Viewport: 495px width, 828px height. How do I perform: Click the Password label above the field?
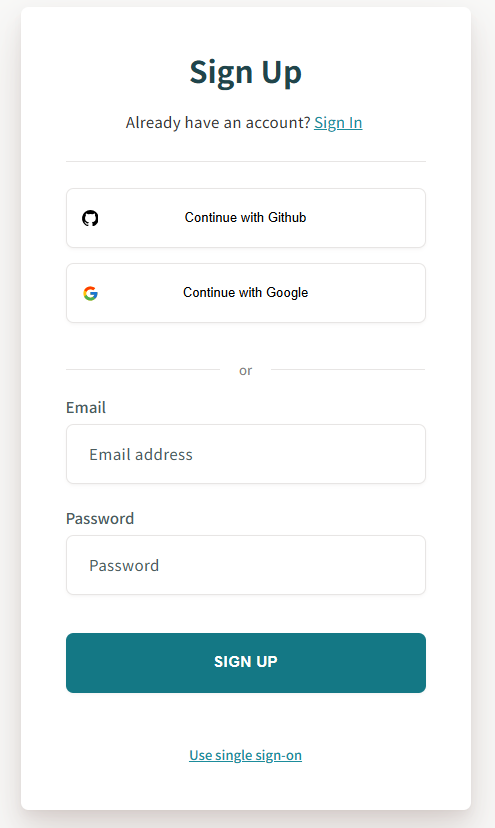(100, 519)
